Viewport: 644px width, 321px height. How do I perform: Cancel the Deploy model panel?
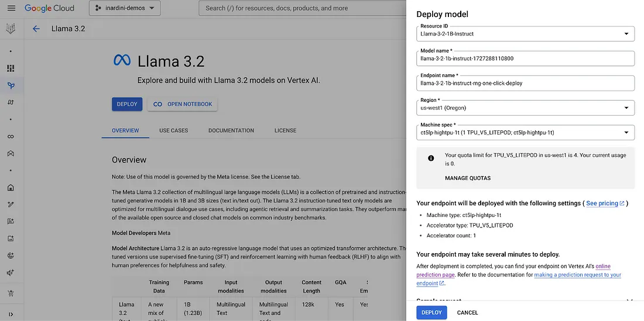pos(467,312)
